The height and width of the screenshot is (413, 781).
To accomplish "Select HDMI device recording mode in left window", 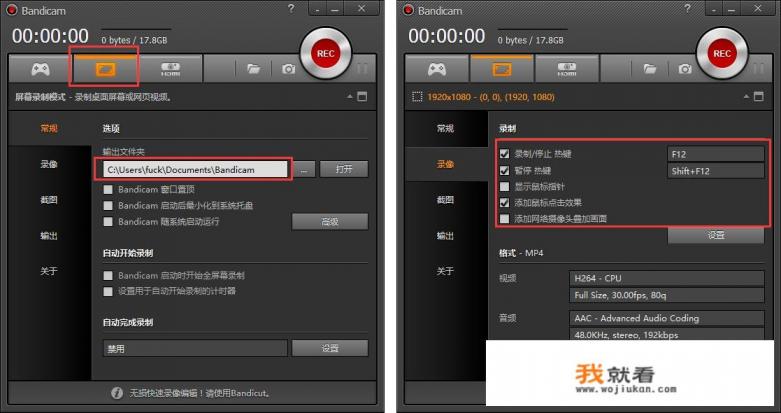I will tap(170, 69).
